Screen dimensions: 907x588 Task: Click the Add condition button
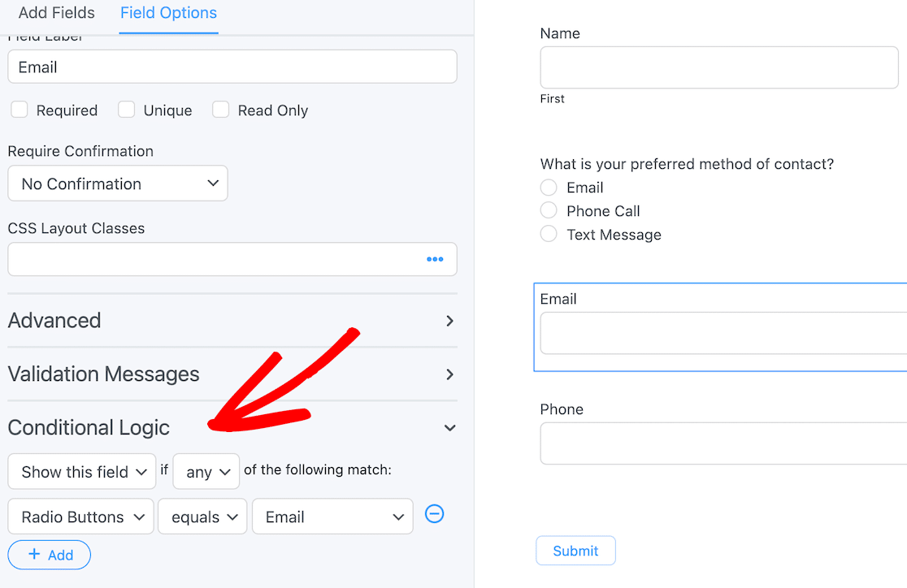pos(50,555)
